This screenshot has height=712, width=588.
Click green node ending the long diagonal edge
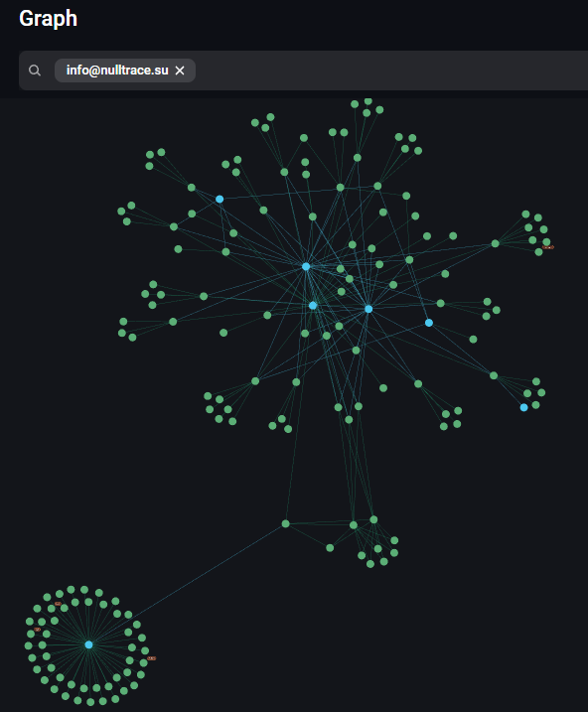(285, 523)
